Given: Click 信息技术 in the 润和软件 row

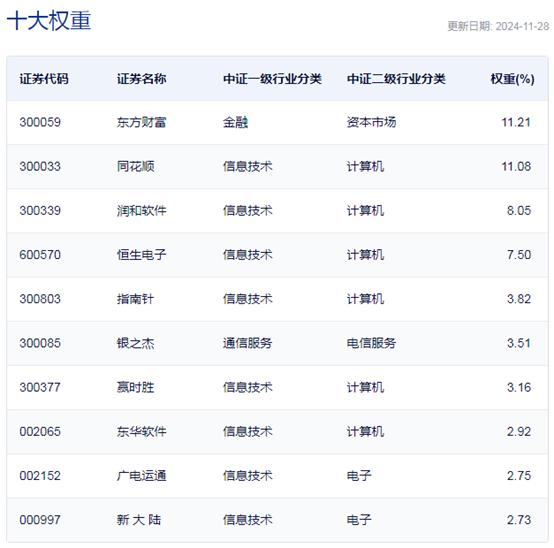Looking at the screenshot, I should point(247,211).
